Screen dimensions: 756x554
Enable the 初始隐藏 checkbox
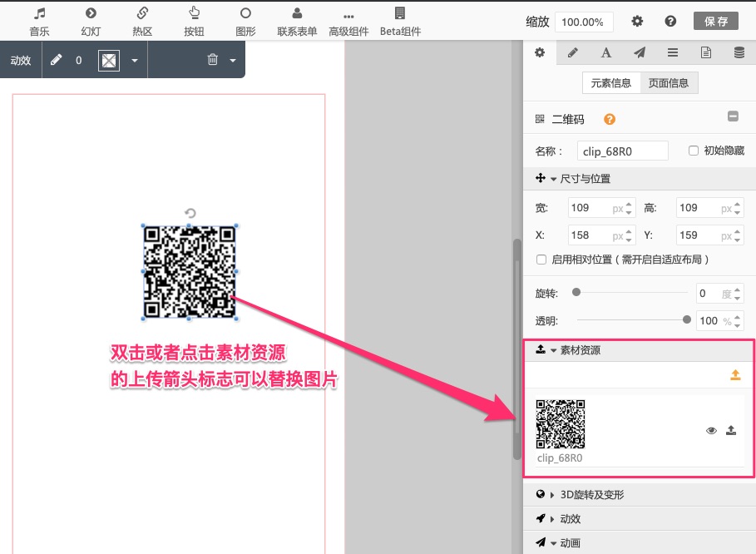[x=694, y=151]
